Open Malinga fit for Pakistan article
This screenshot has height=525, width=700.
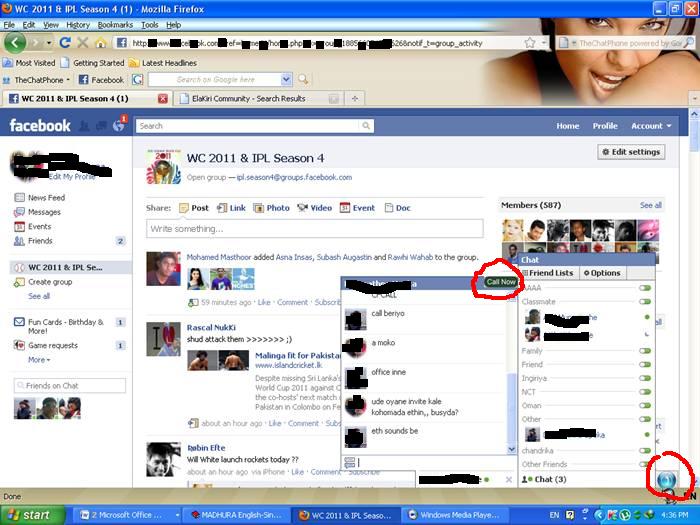pos(297,355)
